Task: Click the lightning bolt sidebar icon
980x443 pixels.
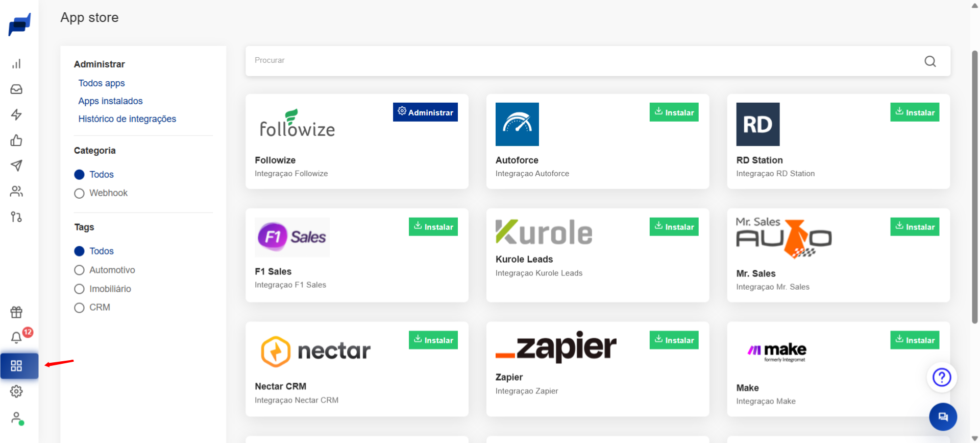Action: (16, 114)
